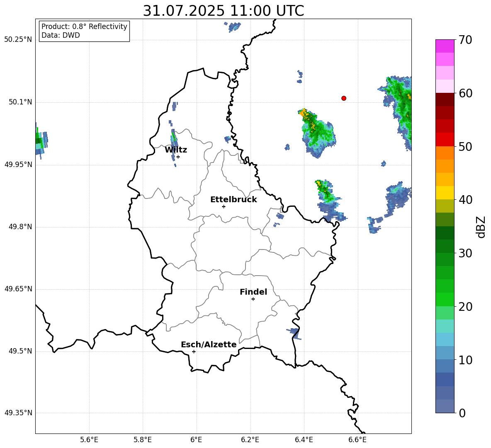Click the 50.1°N latitude tick label

20,102
